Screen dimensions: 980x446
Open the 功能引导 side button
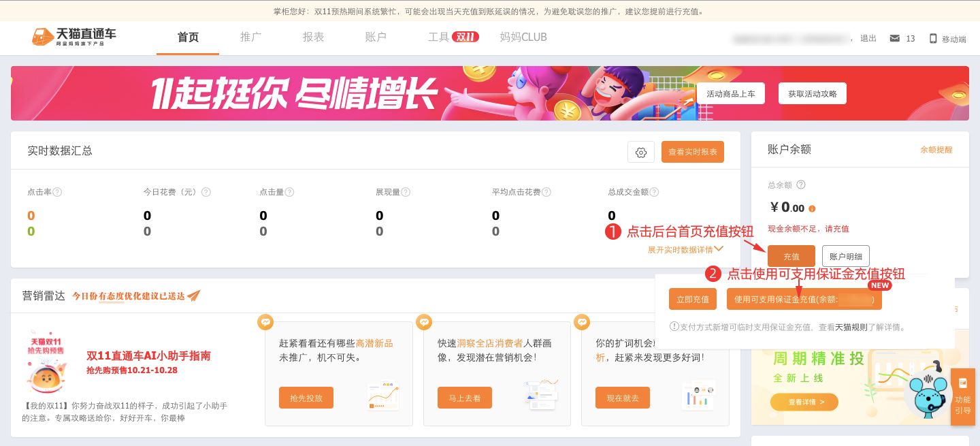pos(963,396)
